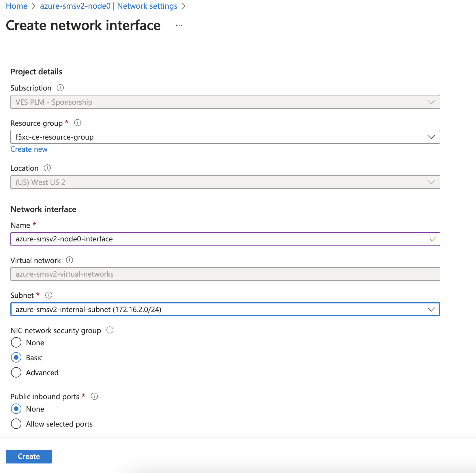Click the Create button
Screen dimensions: 476x473
29,456
